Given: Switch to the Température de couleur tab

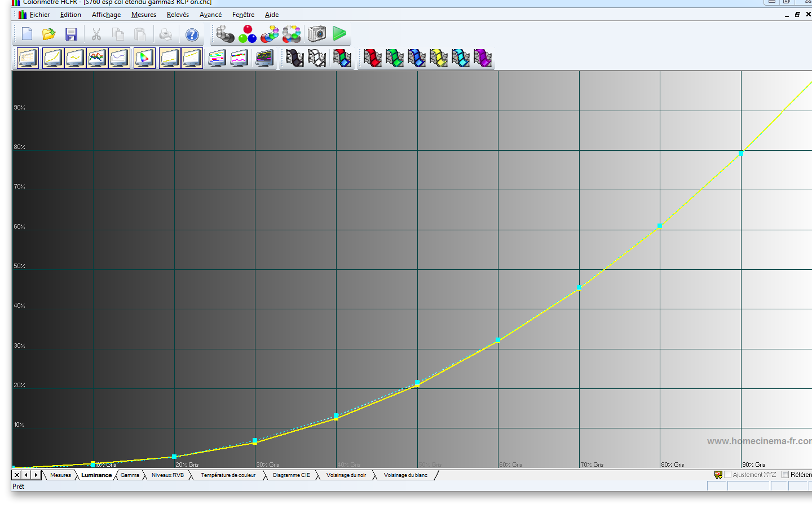Looking at the screenshot, I should click(228, 475).
